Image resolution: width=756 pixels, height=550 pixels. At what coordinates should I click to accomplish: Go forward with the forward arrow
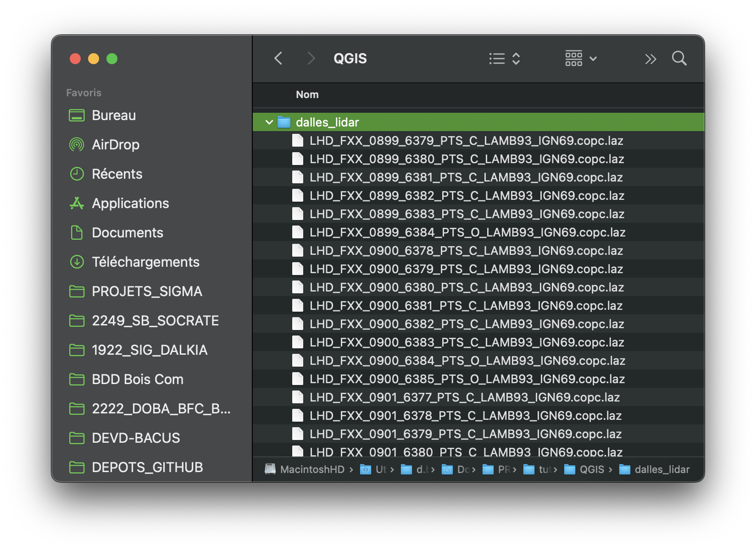(x=311, y=58)
